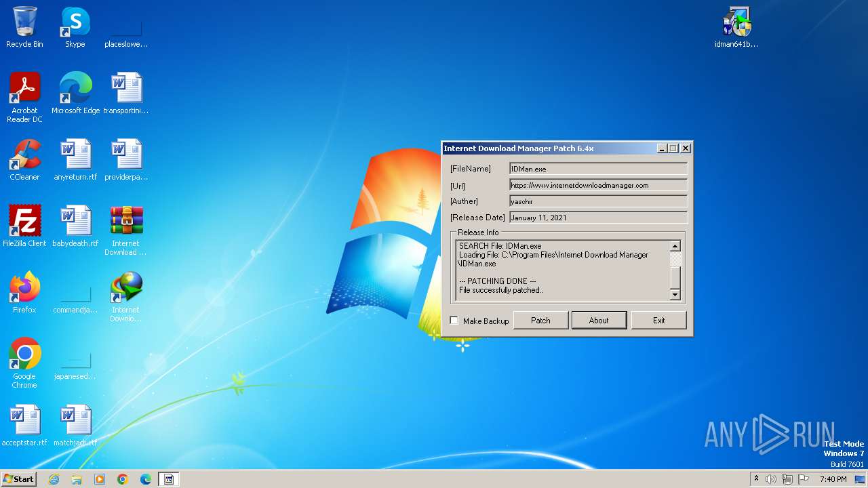Image resolution: width=868 pixels, height=488 pixels.
Task: Click the Patch button
Action: tap(540, 321)
